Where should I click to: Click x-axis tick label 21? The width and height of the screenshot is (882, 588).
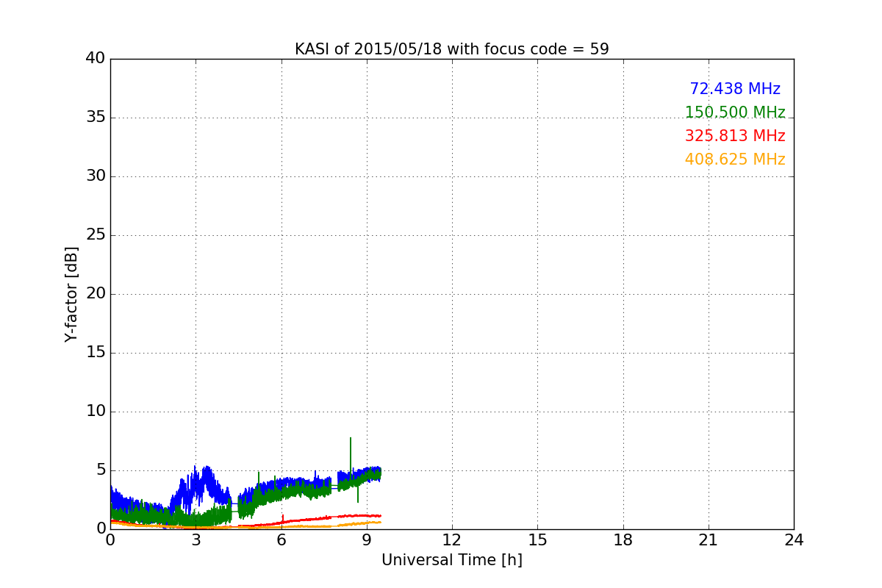pos(709,540)
